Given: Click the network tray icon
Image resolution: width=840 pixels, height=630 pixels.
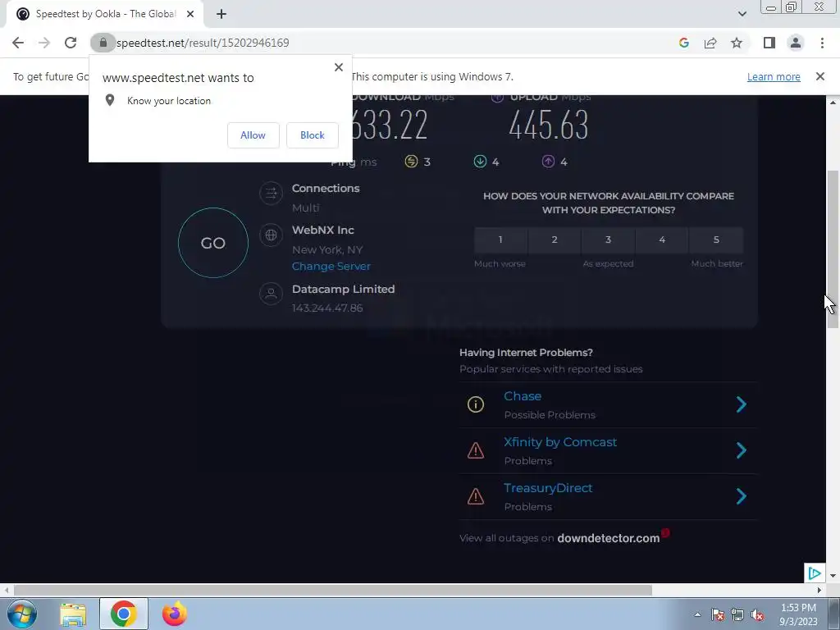Looking at the screenshot, I should coord(737,614).
